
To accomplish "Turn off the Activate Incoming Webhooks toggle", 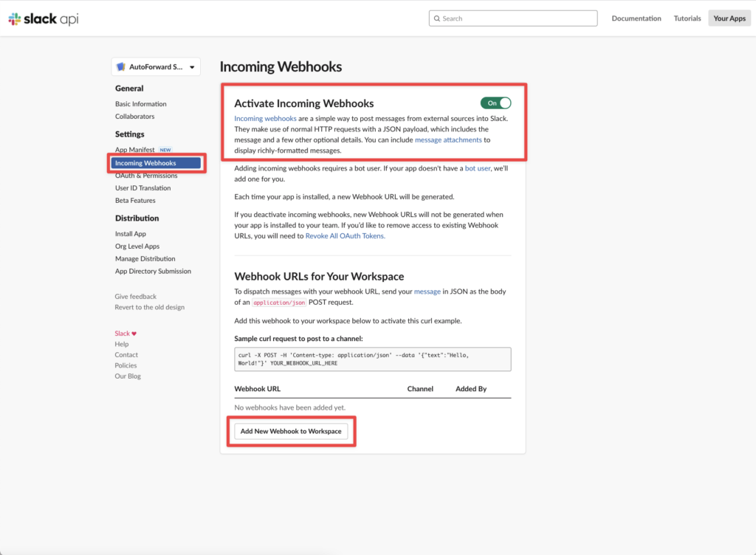I will point(495,103).
